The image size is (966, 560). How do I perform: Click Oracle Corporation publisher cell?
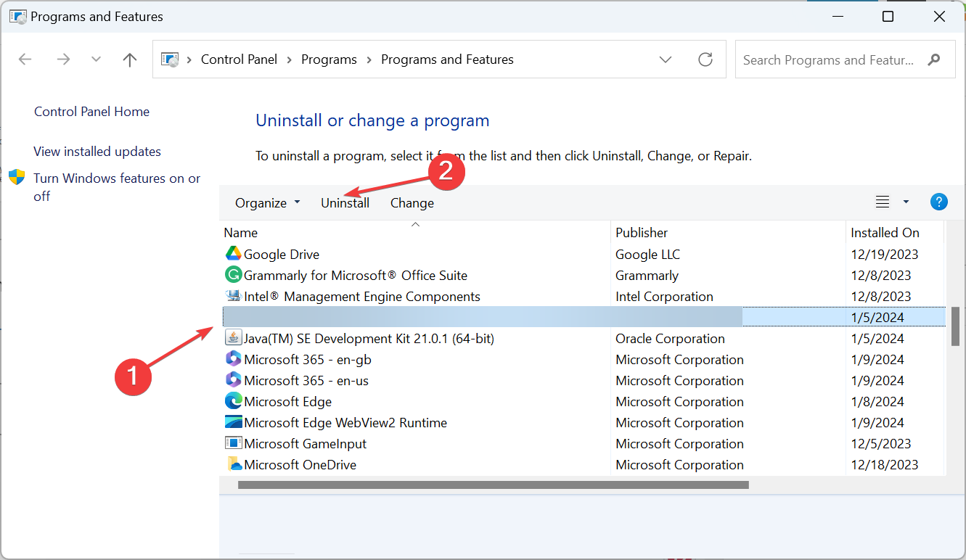pyautogui.click(x=670, y=339)
